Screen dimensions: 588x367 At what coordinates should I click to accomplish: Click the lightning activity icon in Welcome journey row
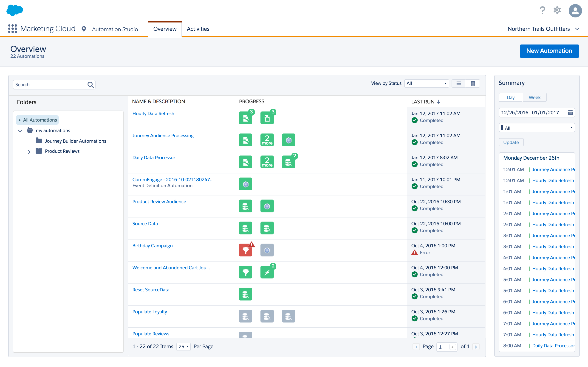267,272
